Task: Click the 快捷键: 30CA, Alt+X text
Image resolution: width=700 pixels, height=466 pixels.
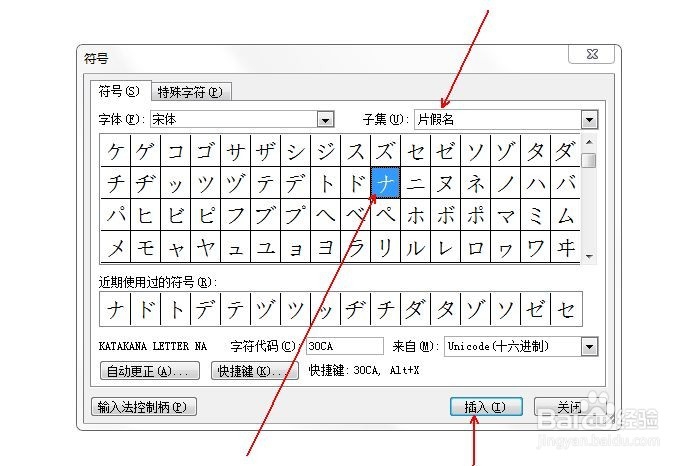Action: tap(364, 370)
